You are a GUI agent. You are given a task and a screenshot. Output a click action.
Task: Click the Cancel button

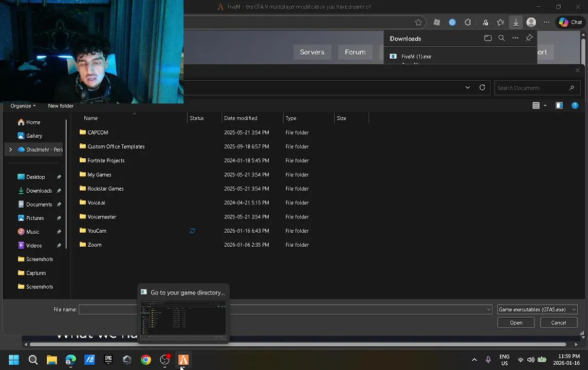coord(558,322)
